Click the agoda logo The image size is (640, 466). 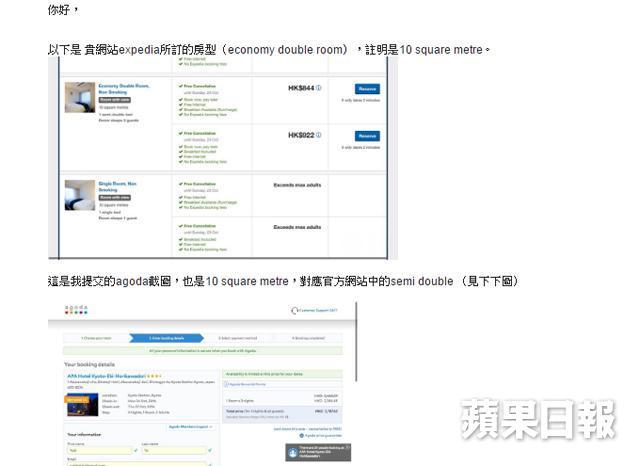pyautogui.click(x=76, y=310)
